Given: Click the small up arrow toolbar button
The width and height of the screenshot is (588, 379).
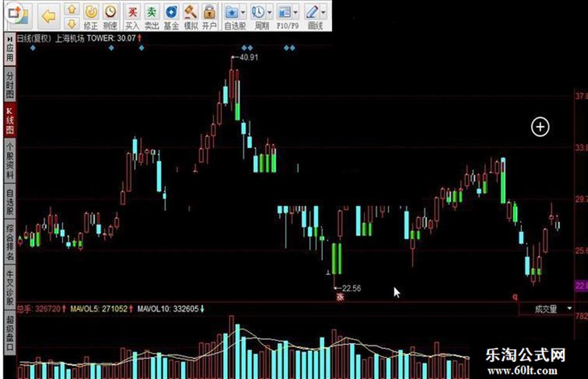Looking at the screenshot, I should 72,9.
